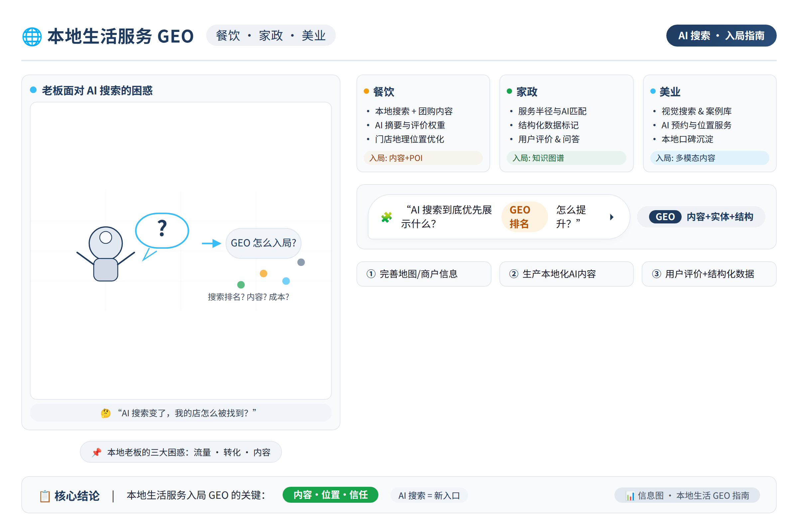The image size is (798, 532).
Task: Click bullet 视觉搜索 & 案例库
Action: pos(697,111)
